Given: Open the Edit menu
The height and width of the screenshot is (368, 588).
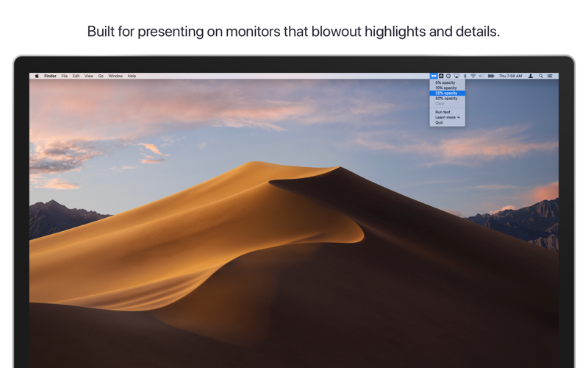Looking at the screenshot, I should pos(76,76).
